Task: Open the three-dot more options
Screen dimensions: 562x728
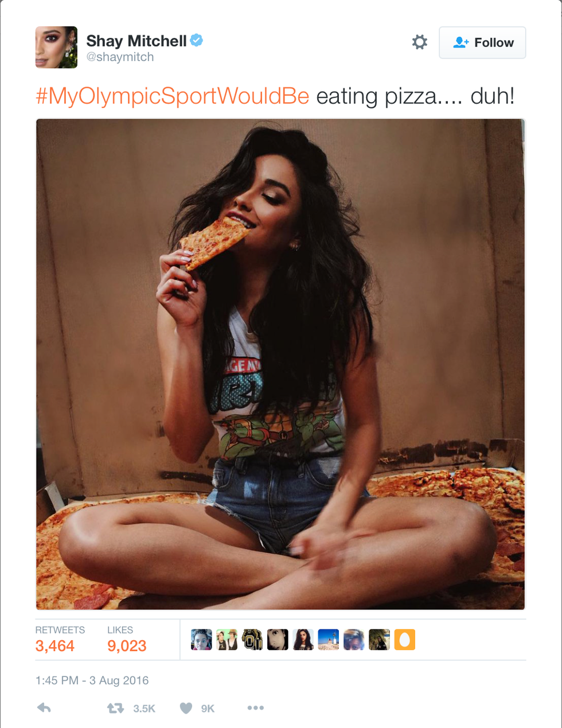Action: 256,708
